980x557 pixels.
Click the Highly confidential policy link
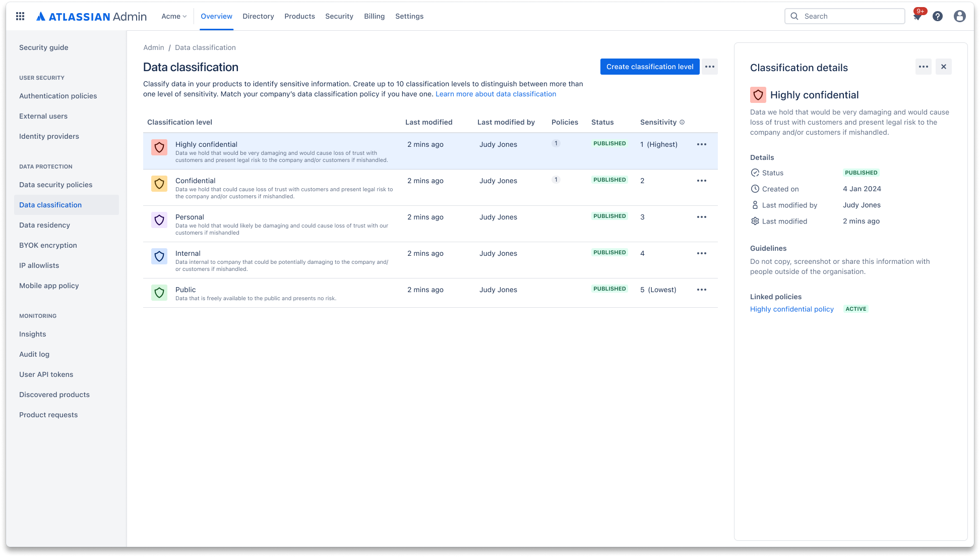point(791,309)
